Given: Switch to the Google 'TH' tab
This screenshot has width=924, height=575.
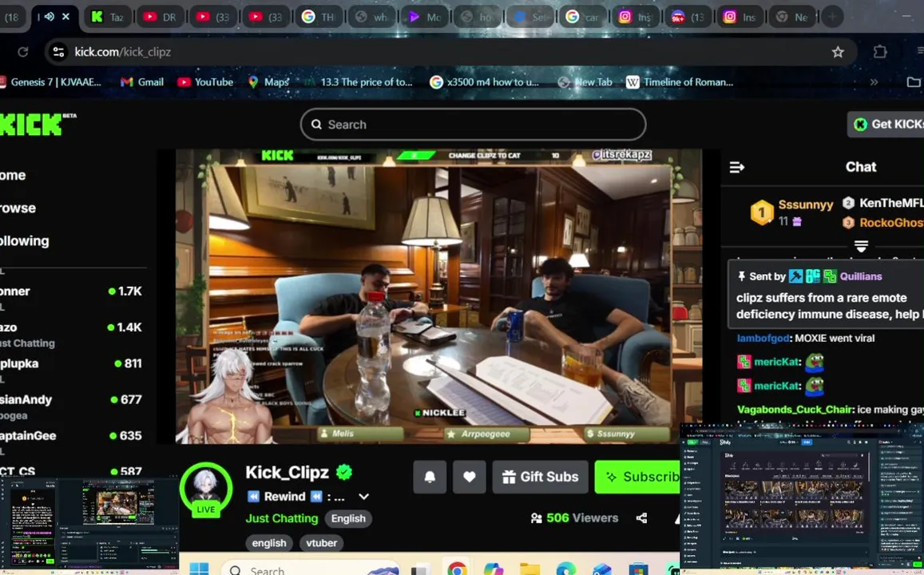Looking at the screenshot, I should 318,17.
